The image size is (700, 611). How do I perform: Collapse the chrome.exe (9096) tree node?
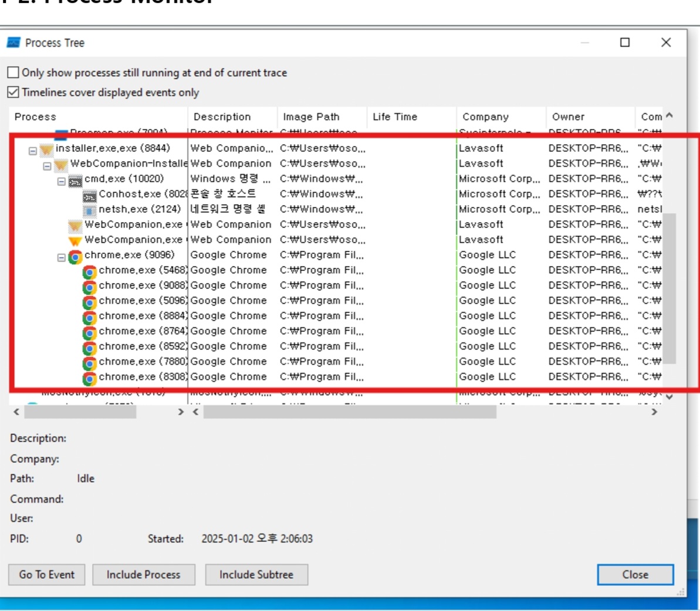pyautogui.click(x=61, y=258)
